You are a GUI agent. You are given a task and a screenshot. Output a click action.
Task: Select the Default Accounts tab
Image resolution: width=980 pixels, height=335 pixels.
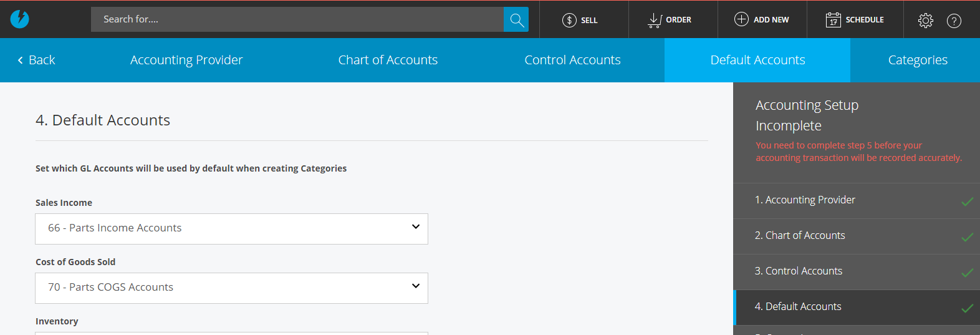(x=757, y=60)
